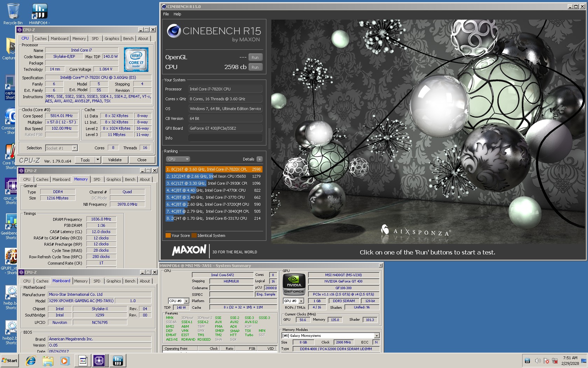
Task: Expand ranking Details arrow in Cinebench
Action: point(259,159)
